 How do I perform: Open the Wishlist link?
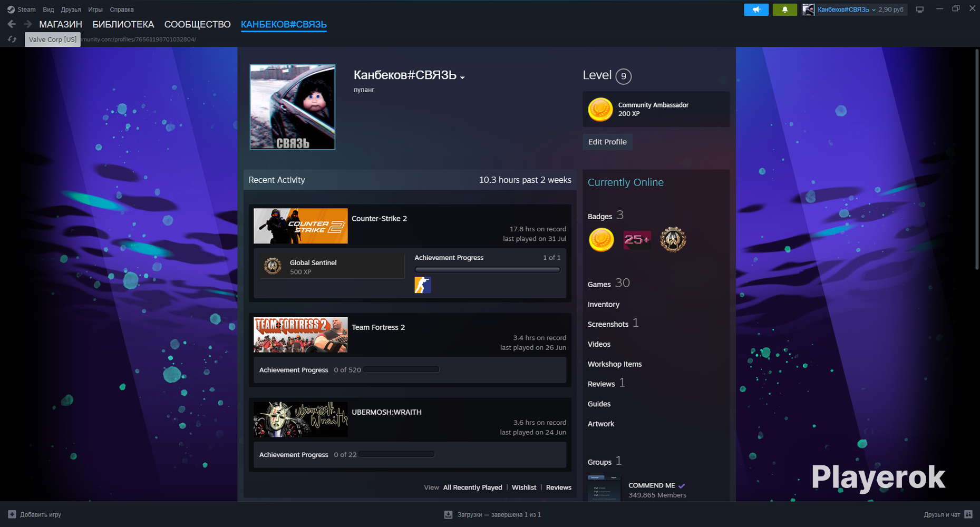point(524,487)
